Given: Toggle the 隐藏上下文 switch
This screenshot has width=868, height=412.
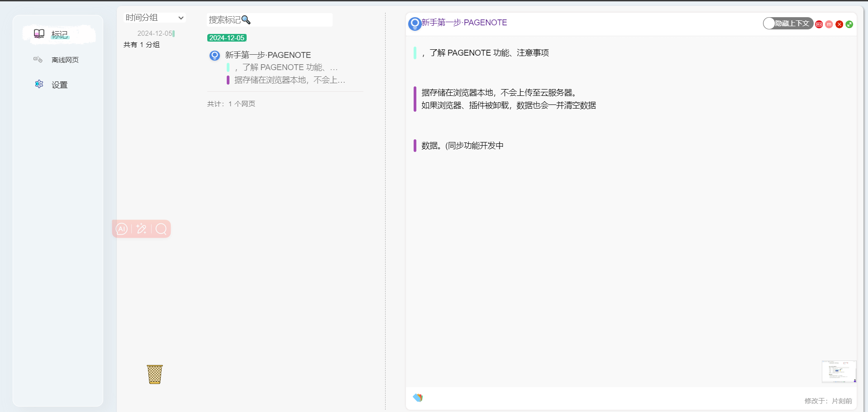Looking at the screenshot, I should click(x=788, y=24).
